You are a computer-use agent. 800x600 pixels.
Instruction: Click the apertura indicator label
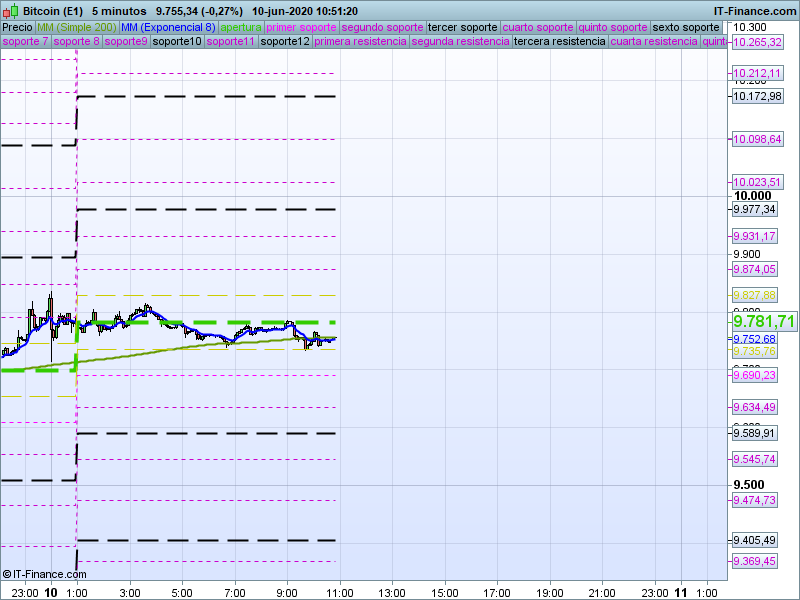(241, 27)
